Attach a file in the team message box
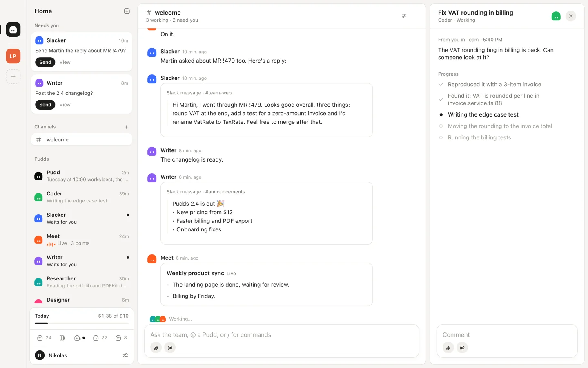The height and width of the screenshot is (368, 588). click(156, 348)
